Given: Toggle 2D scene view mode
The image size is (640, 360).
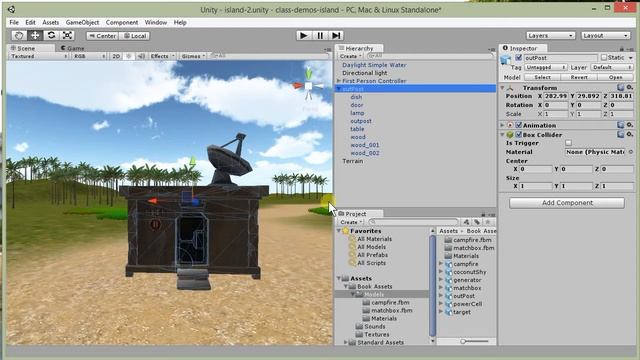Looking at the screenshot, I should click(116, 56).
